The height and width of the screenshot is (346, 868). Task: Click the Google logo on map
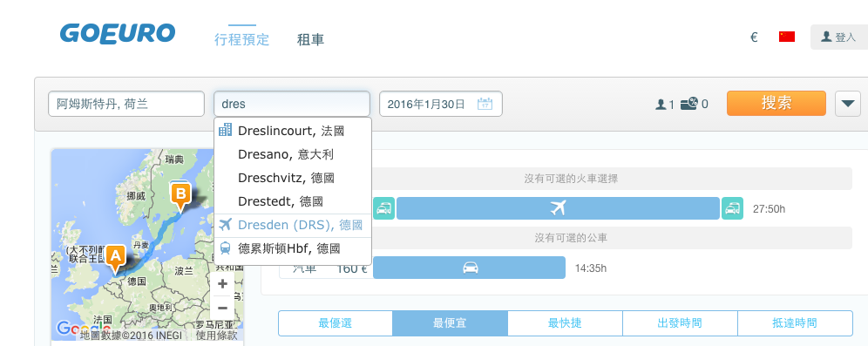coord(83,329)
